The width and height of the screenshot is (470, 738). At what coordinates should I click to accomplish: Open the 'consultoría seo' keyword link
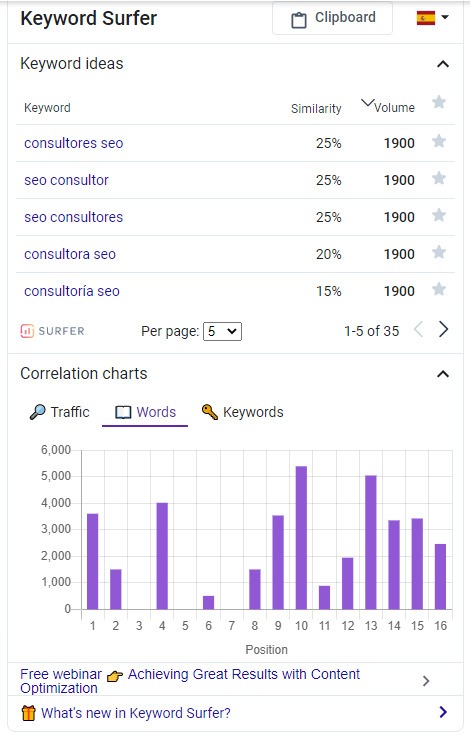72,291
